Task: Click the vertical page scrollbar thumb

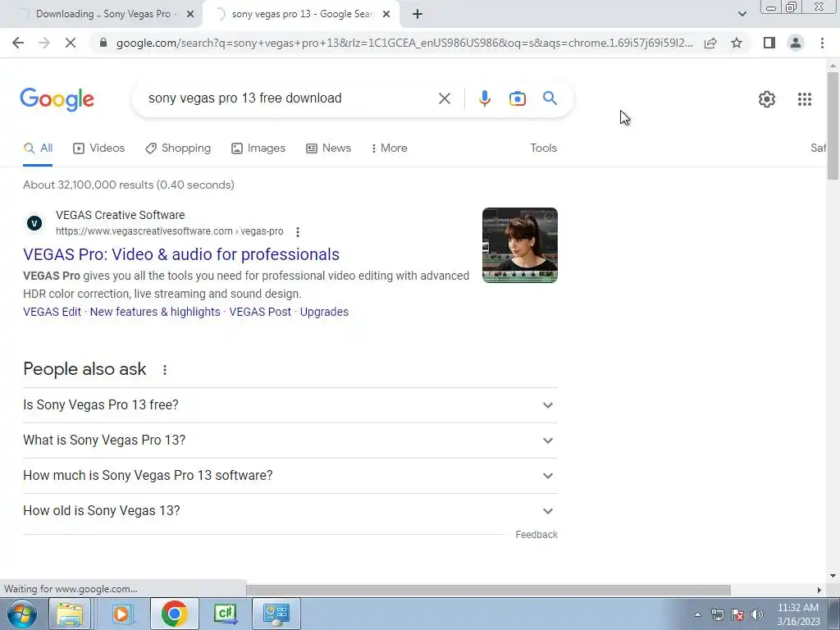Action: pyautogui.click(x=833, y=126)
